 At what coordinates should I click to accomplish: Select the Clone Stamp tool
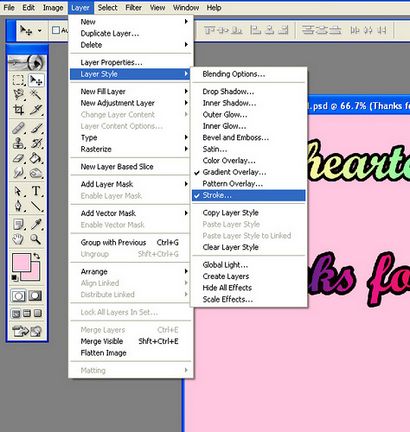pyautogui.click(x=19, y=143)
